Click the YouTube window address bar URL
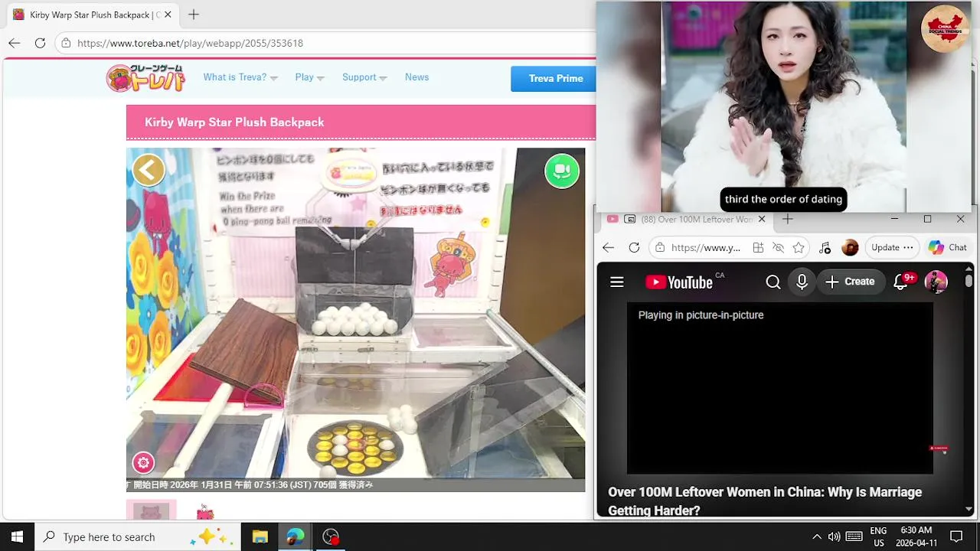The height and width of the screenshot is (551, 980). (705, 248)
